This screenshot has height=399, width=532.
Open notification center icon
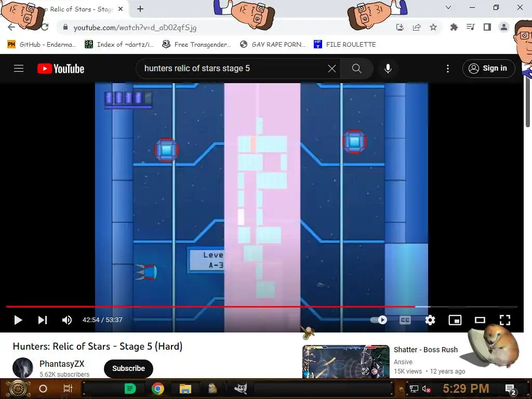click(x=510, y=389)
